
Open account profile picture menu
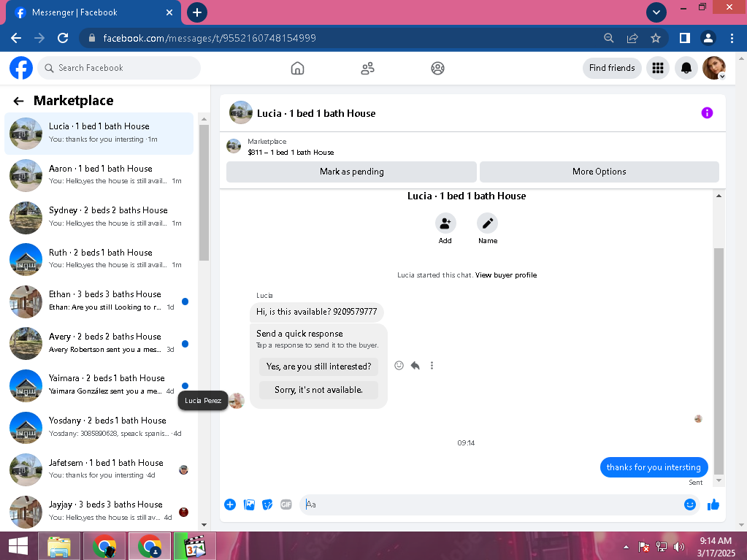point(713,68)
